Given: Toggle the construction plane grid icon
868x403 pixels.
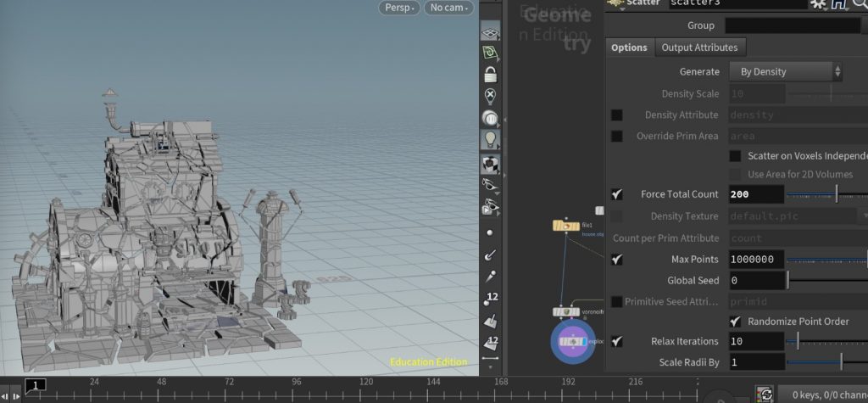Looking at the screenshot, I should coord(490,34).
